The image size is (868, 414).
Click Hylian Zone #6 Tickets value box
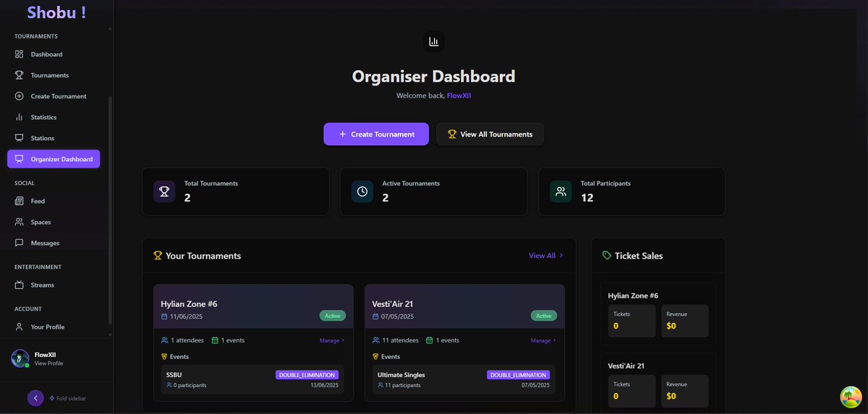click(x=632, y=321)
